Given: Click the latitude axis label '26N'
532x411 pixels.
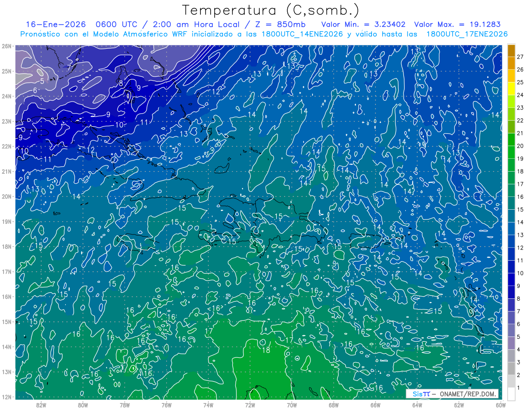Looking at the screenshot, I should point(6,46).
